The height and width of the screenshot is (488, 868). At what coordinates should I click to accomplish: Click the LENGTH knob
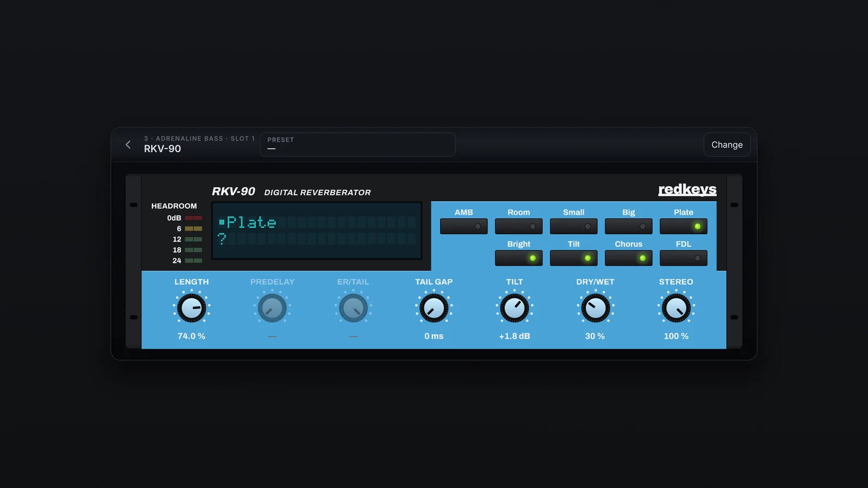coord(192,308)
